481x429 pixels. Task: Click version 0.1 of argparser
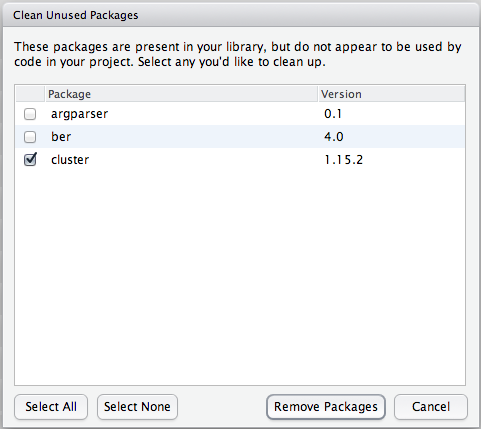(x=333, y=114)
